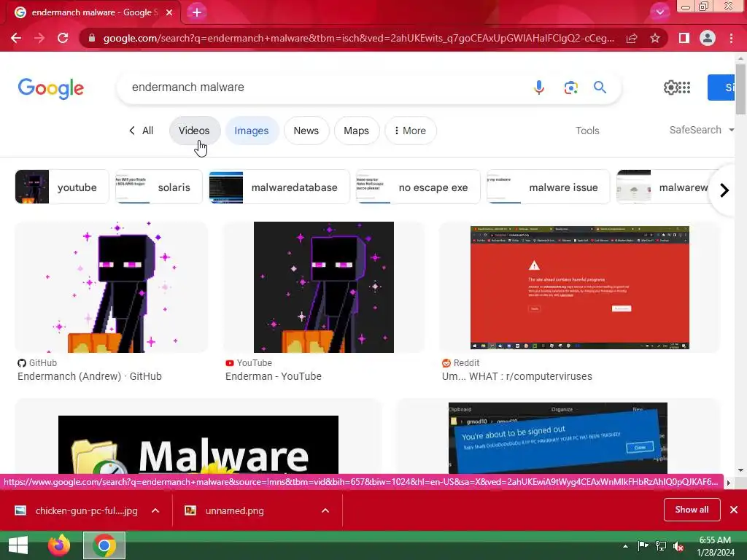Close the endermanch malware tab

[169, 12]
